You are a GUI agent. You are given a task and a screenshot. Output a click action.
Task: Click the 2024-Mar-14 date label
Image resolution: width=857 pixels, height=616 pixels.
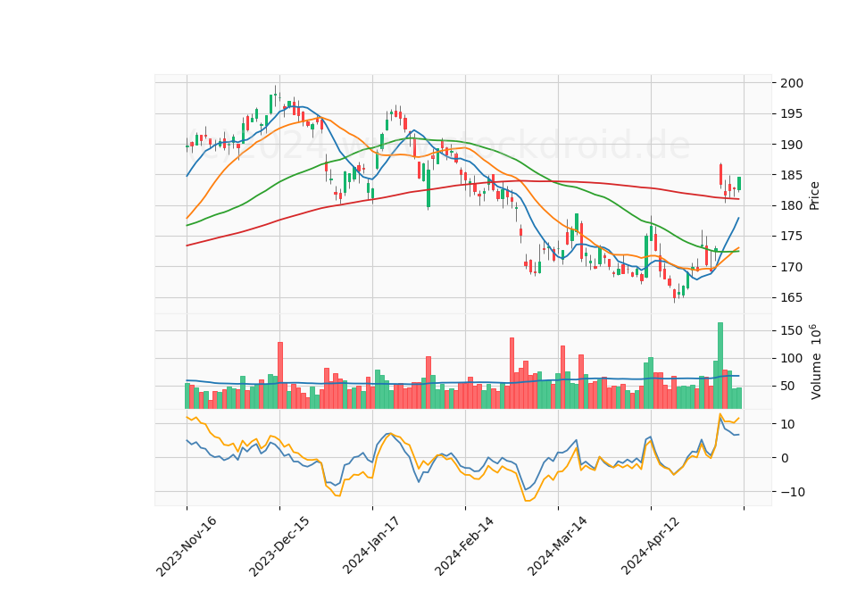557,546
